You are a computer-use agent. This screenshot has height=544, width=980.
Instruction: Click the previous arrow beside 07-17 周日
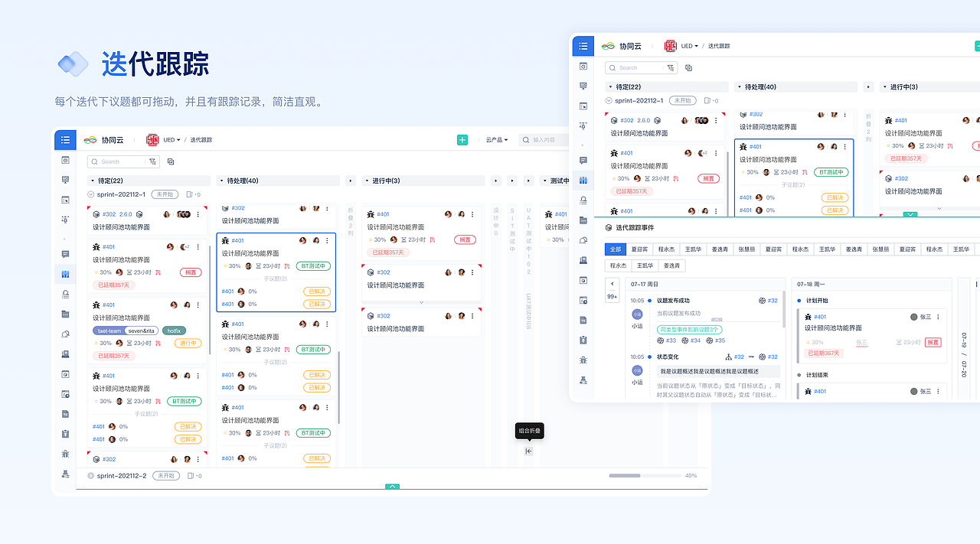(612, 284)
